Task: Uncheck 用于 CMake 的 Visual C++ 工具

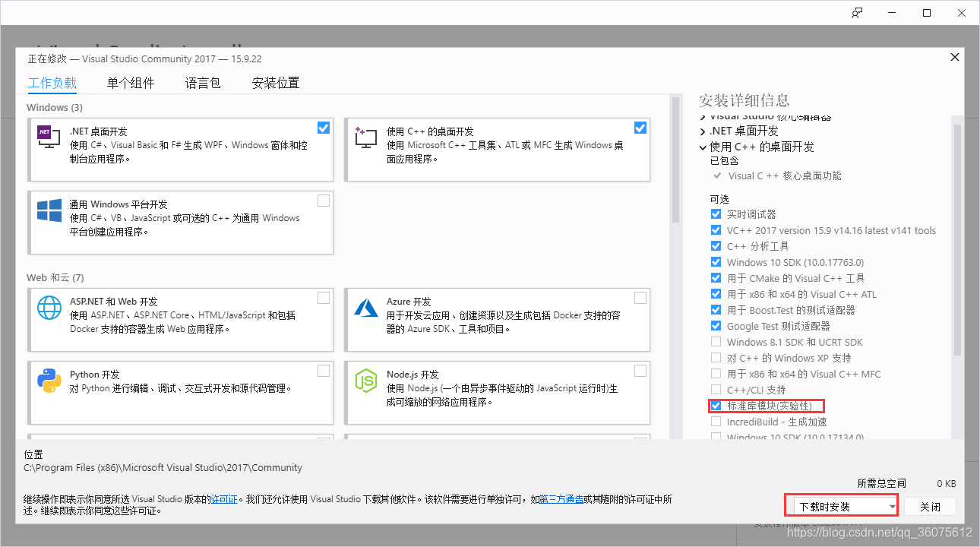Action: (x=716, y=278)
